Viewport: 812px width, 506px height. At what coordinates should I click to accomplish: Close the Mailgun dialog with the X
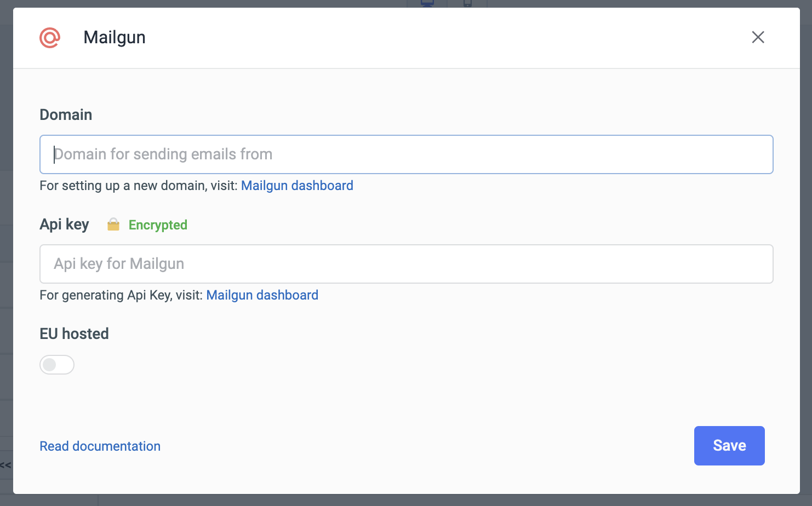pos(758,37)
